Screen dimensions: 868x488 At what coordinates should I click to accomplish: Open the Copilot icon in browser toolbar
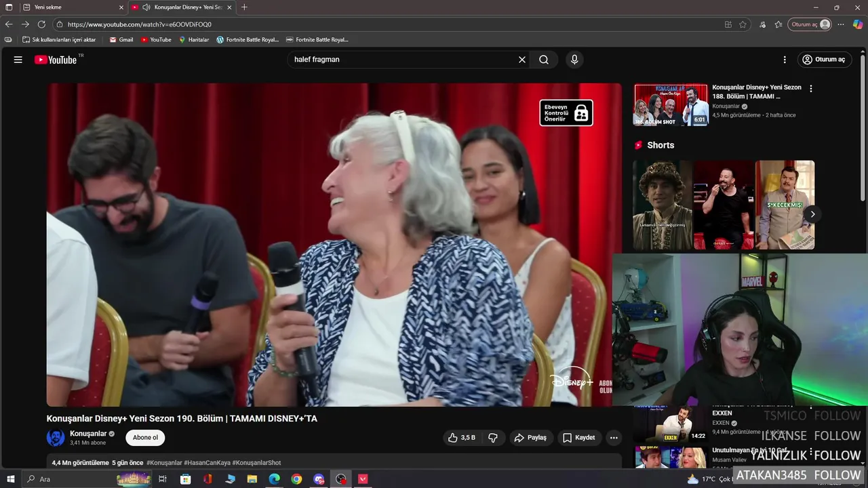click(858, 24)
